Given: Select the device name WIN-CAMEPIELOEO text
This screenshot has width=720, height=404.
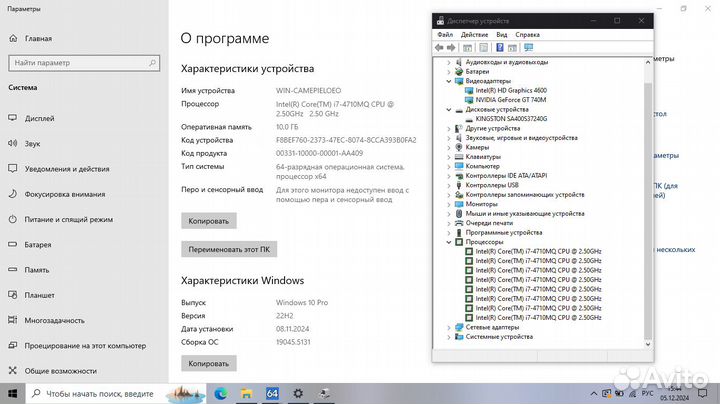Looking at the screenshot, I should [309, 90].
